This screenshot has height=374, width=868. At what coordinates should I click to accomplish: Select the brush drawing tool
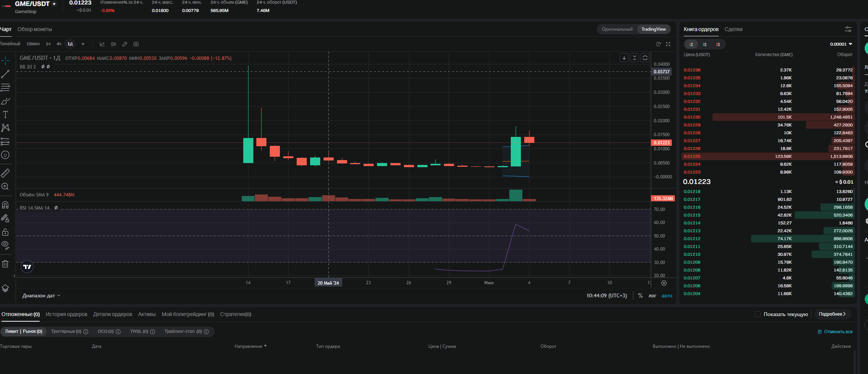[x=5, y=101]
